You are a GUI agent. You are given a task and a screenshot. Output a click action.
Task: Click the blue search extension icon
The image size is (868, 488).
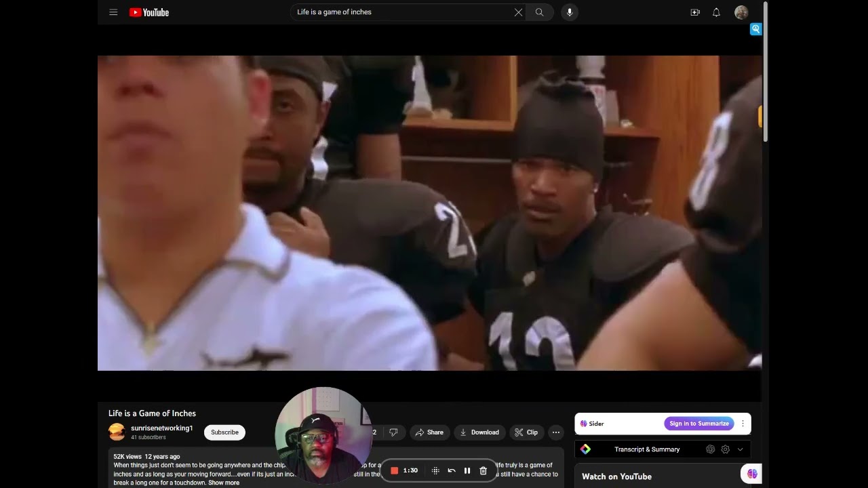[755, 29]
